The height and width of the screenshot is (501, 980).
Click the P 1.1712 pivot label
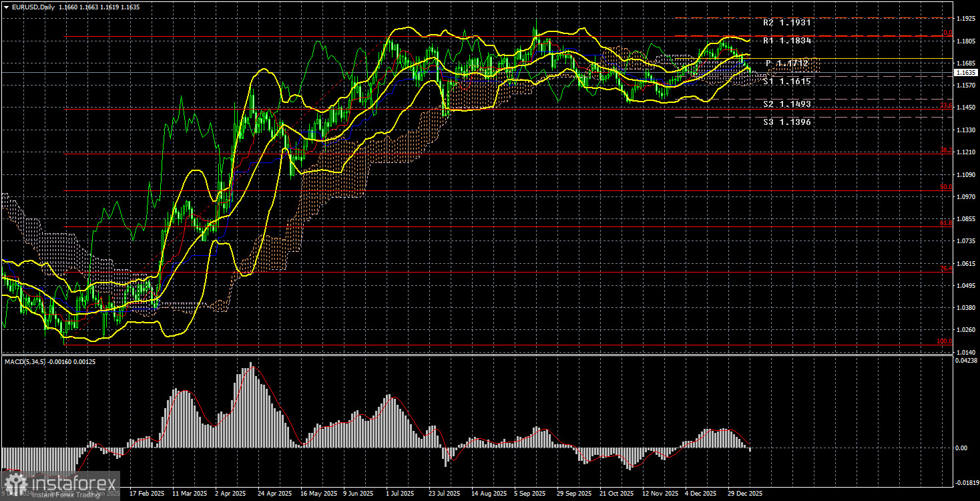point(787,63)
